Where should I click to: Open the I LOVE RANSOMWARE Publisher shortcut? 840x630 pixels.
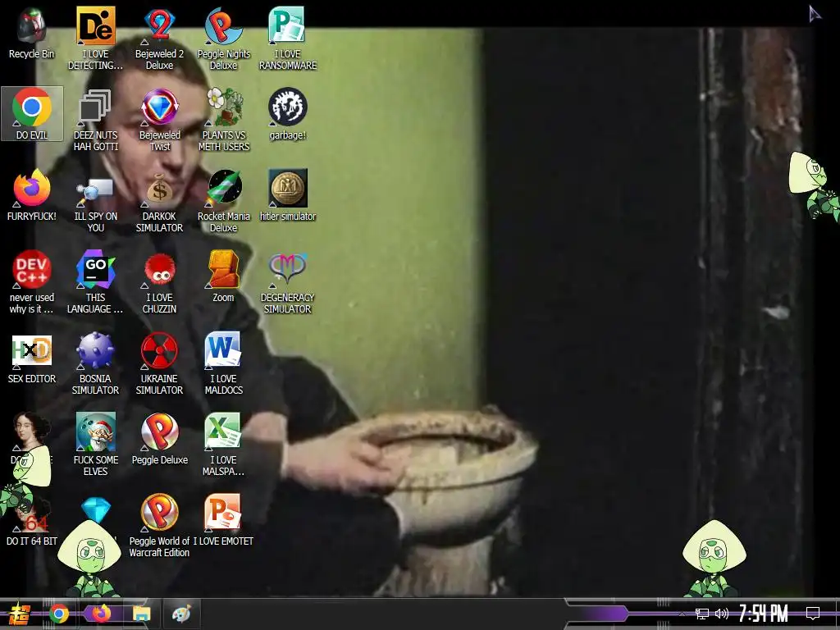point(288,39)
